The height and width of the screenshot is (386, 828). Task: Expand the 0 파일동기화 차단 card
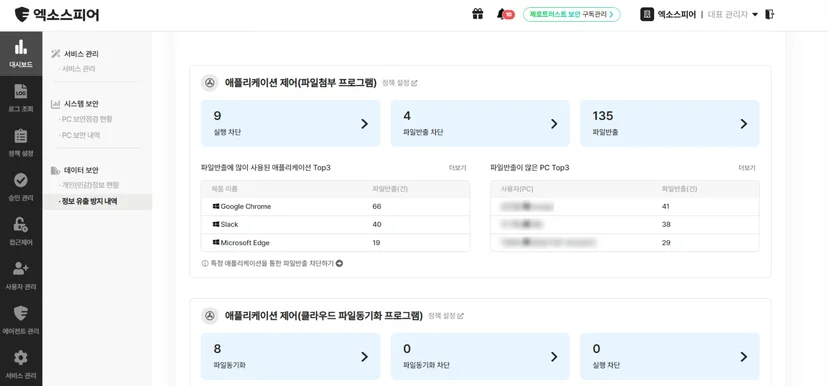click(x=480, y=356)
